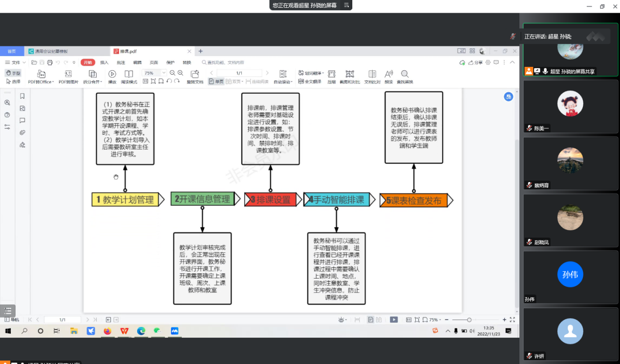Select the 选择 selection tool
The height and width of the screenshot is (364, 620).
[x=13, y=81]
